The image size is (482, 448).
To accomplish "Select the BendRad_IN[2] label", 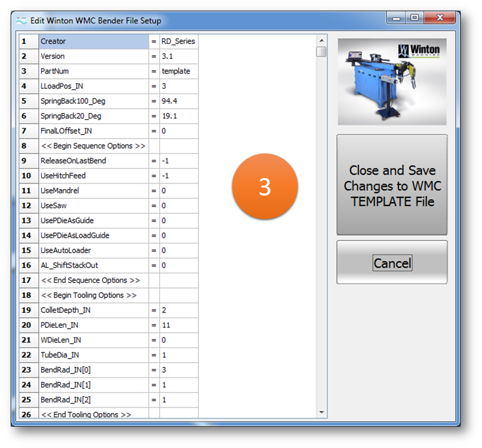I will coord(94,400).
